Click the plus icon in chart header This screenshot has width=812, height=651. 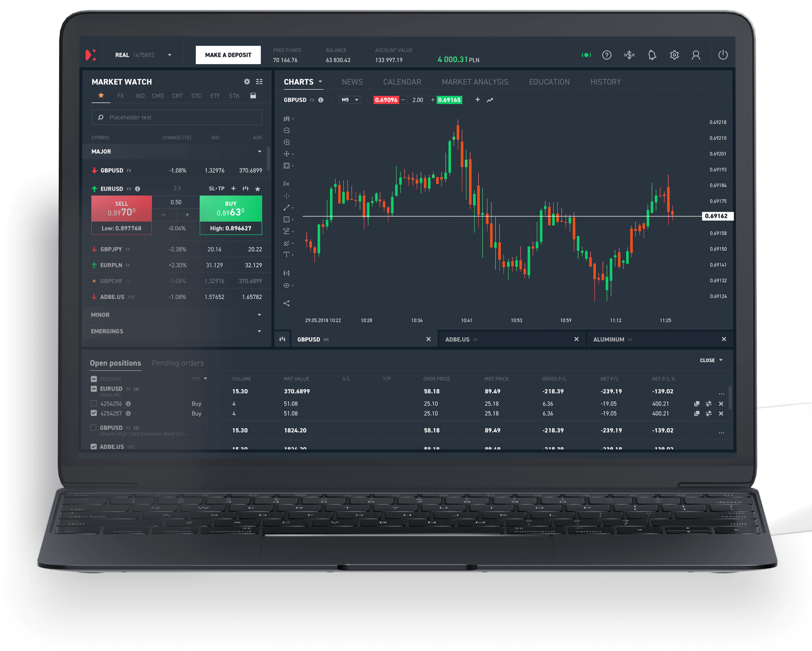[477, 100]
